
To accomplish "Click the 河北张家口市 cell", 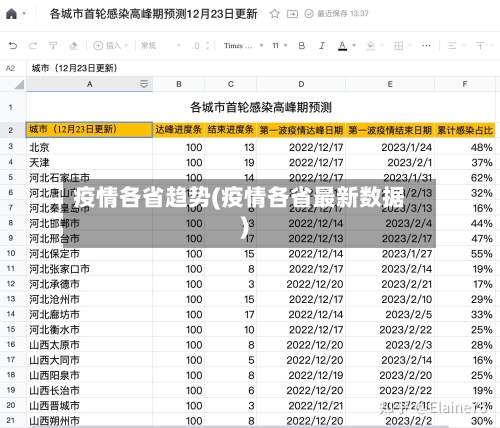I will pyautogui.click(x=89, y=269).
